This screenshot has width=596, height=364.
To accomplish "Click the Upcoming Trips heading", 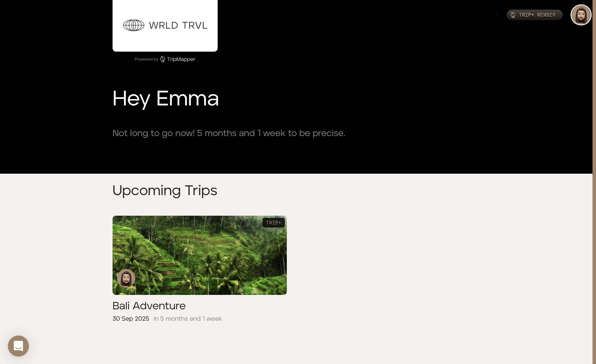I will pos(165,191).
